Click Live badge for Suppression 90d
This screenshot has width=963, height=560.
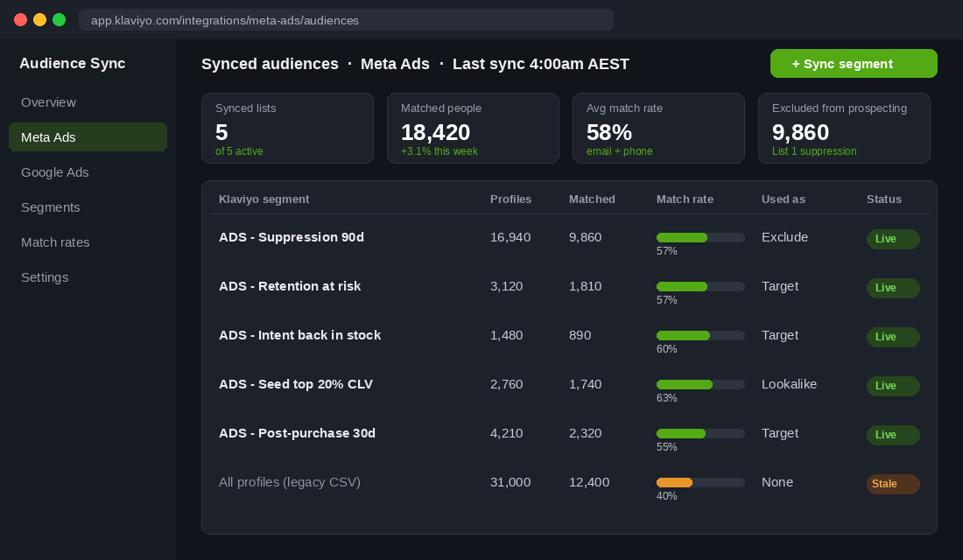pyautogui.click(x=893, y=239)
